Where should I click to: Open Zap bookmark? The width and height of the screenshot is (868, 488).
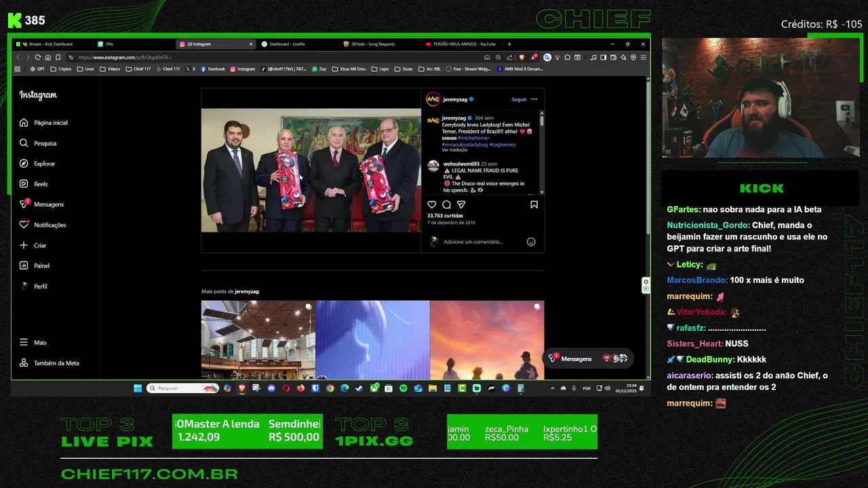pyautogui.click(x=319, y=69)
